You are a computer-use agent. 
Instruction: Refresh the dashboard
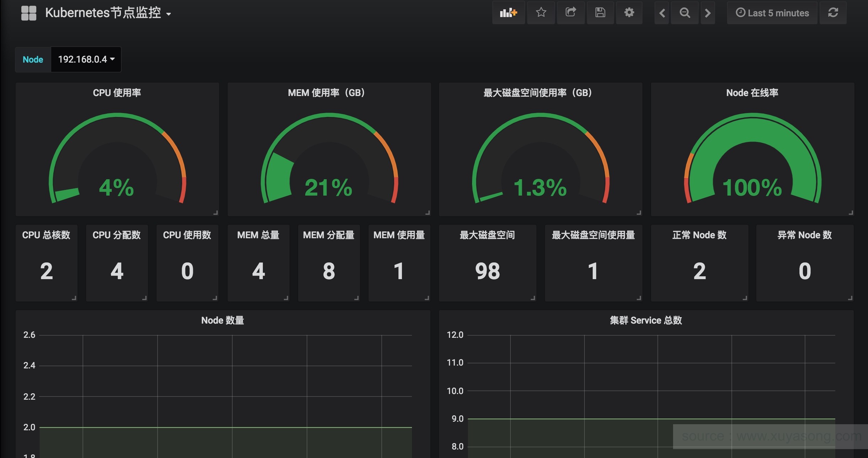pos(833,13)
